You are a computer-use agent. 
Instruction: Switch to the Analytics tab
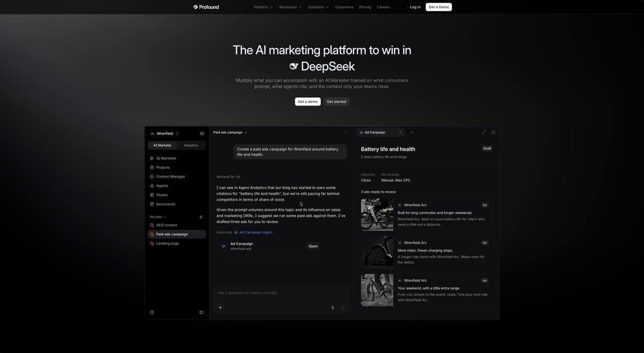191,145
